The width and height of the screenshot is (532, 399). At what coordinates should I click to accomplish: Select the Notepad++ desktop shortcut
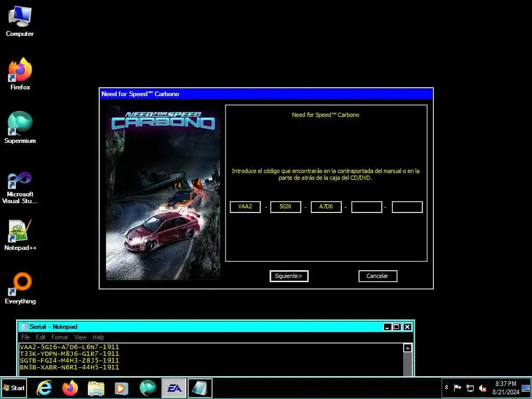tap(20, 235)
